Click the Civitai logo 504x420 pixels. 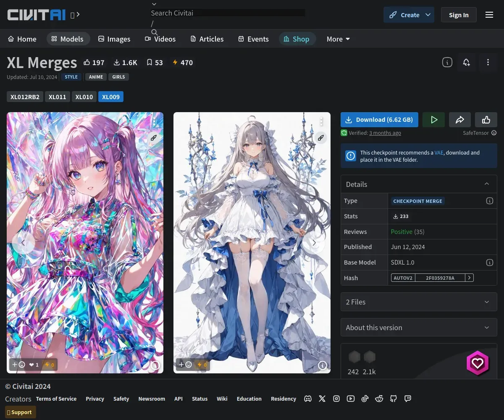pos(36,15)
